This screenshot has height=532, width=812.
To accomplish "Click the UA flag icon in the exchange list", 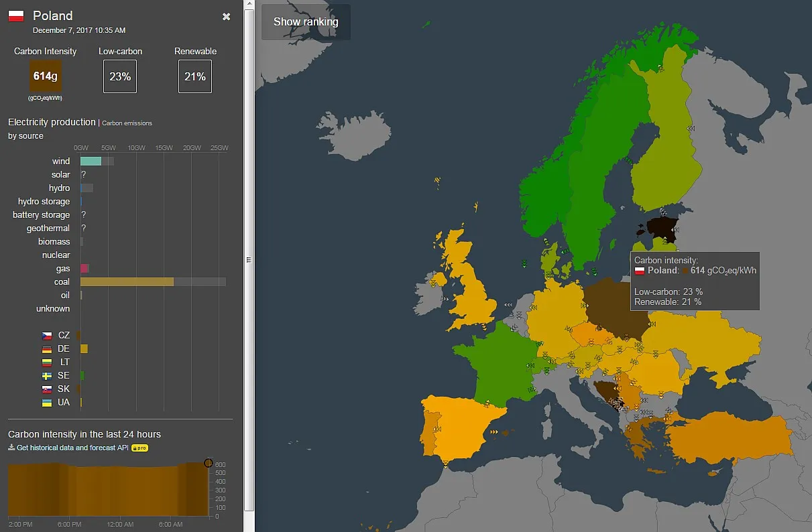I will [x=46, y=402].
